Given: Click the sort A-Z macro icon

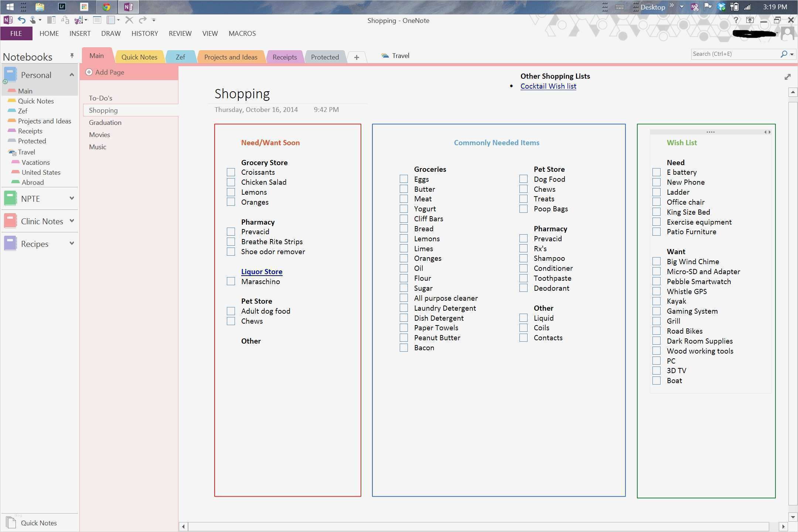Looking at the screenshot, I should [78, 20].
